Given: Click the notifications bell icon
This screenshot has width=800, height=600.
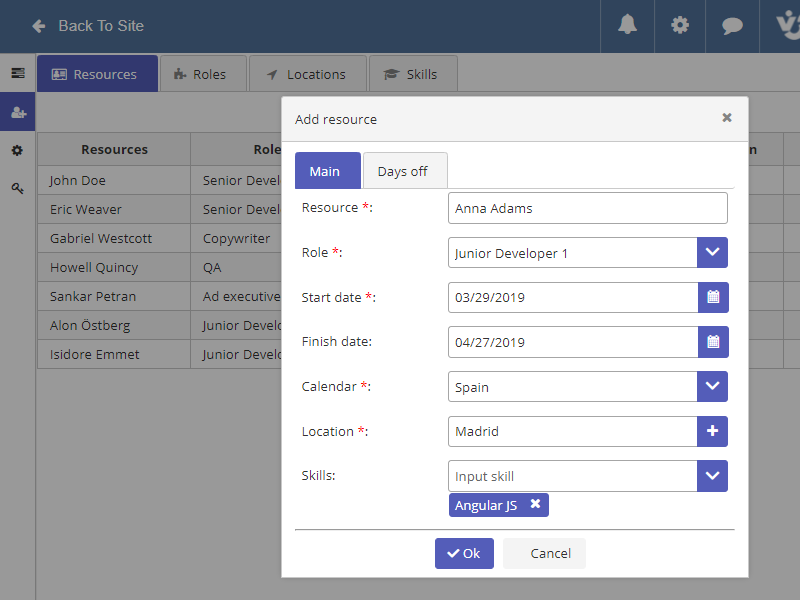Looking at the screenshot, I should tap(627, 25).
